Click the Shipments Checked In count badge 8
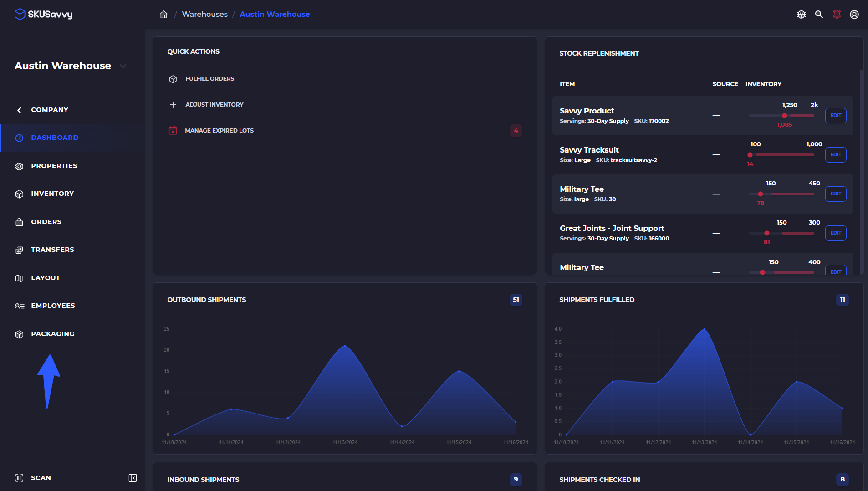Screen dimensions: 868x491 pyautogui.click(x=842, y=479)
